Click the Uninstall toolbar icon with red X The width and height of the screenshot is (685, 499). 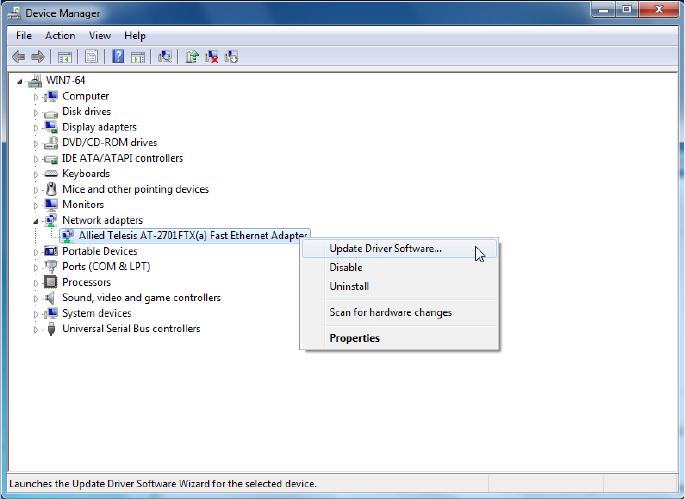[211, 57]
